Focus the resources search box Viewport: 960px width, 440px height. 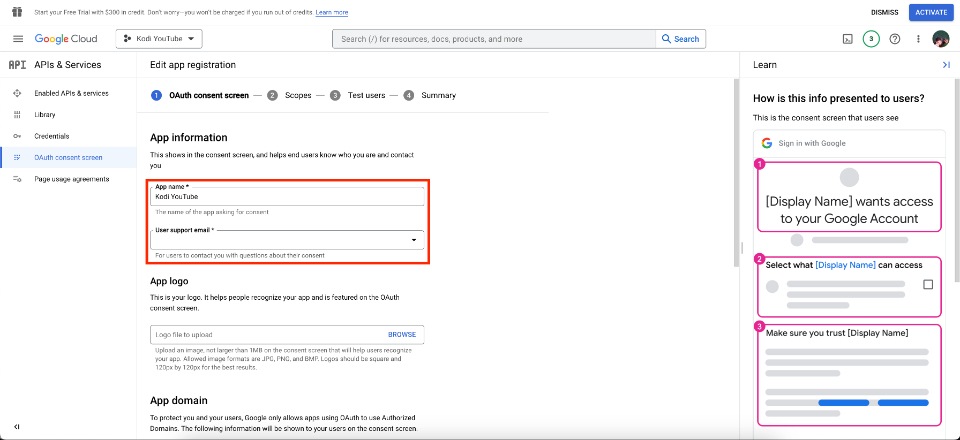point(494,39)
